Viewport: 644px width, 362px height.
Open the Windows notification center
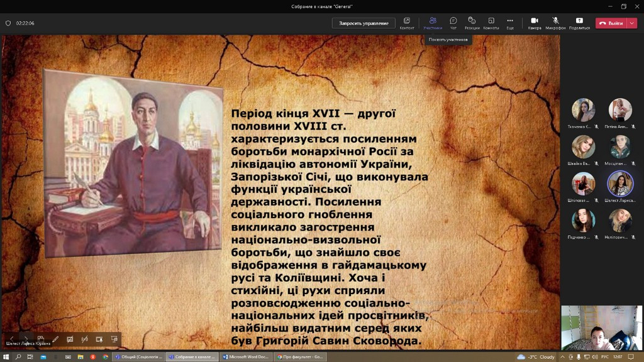631,357
